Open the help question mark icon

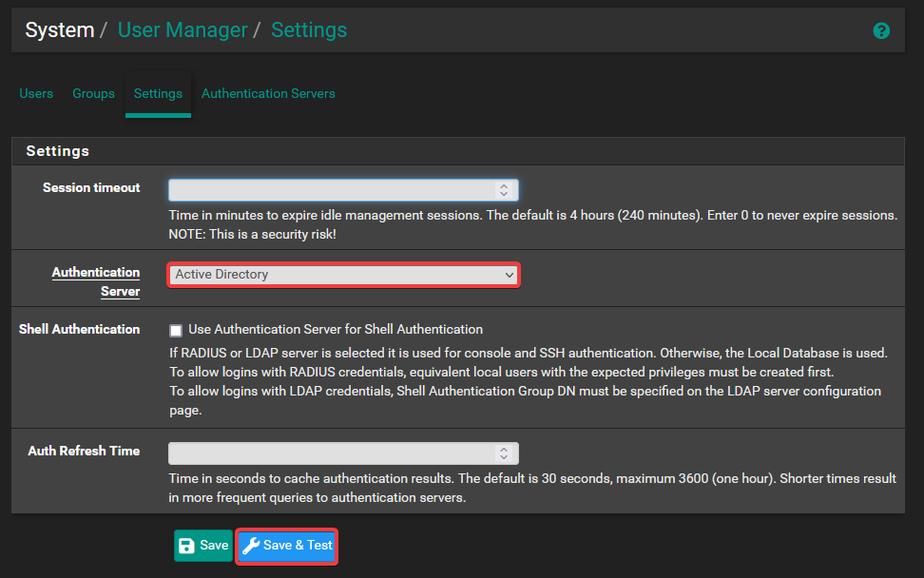881,30
